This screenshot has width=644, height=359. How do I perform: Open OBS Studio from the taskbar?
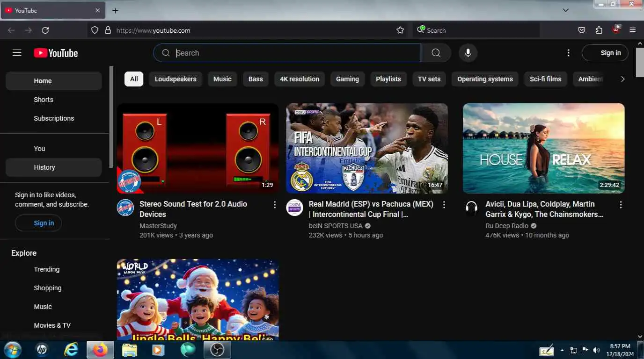coord(217,350)
